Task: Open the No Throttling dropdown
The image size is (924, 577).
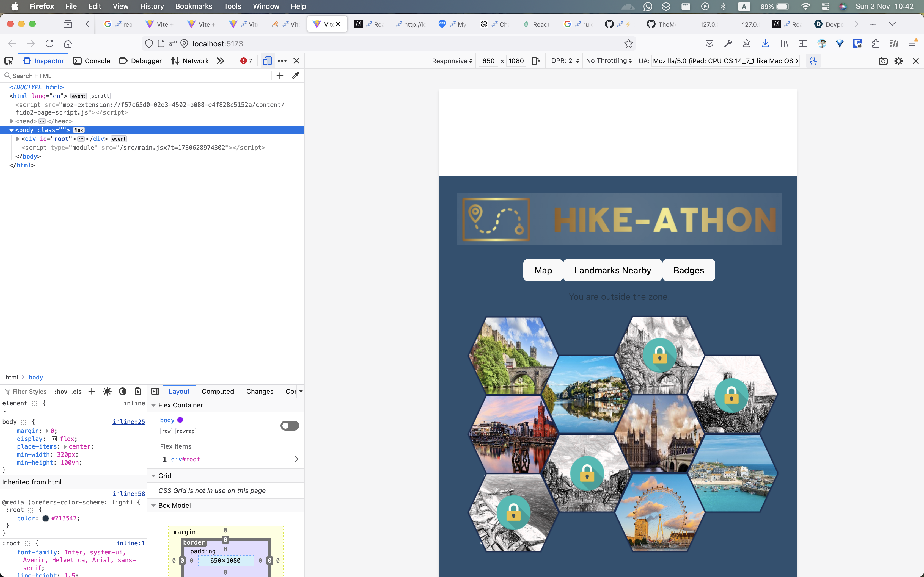Action: pyautogui.click(x=609, y=61)
